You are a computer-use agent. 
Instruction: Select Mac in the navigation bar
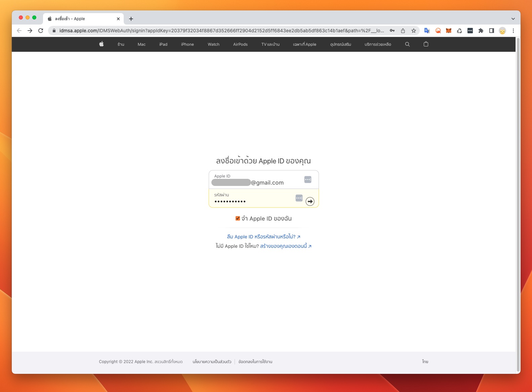(141, 44)
